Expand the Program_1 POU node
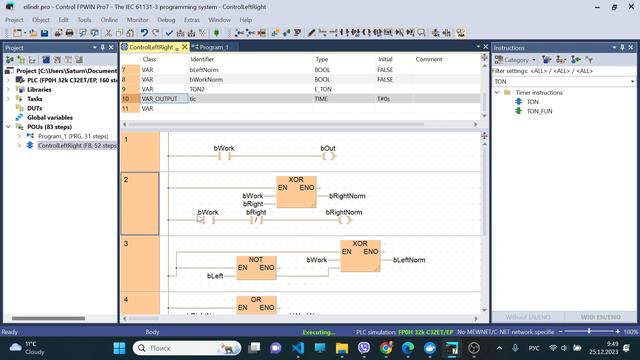This screenshot has height=360, width=640. tap(19, 136)
